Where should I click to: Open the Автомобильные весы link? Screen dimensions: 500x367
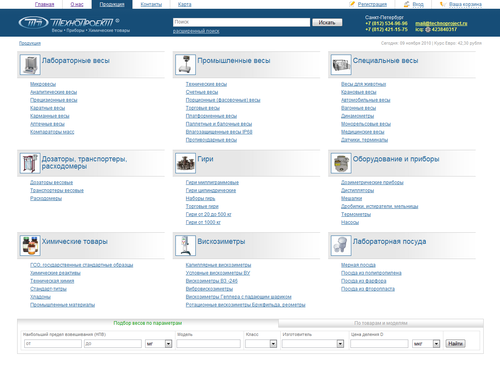[x=366, y=100]
